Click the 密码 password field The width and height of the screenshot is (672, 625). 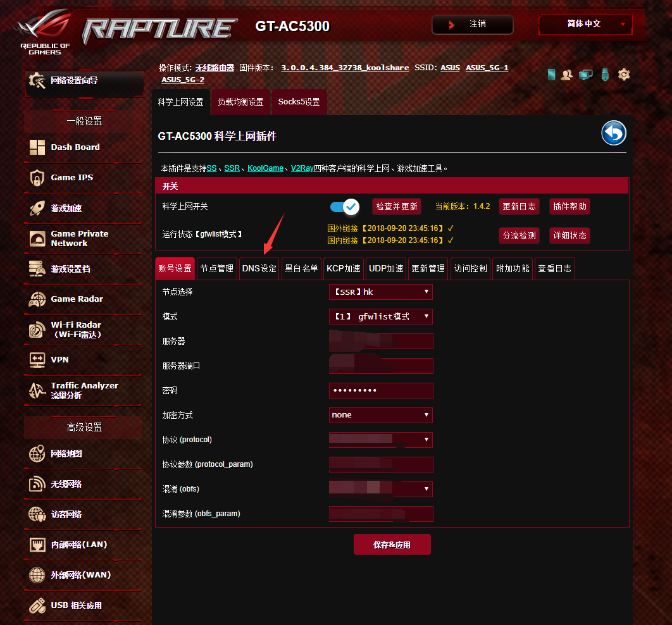tap(381, 391)
